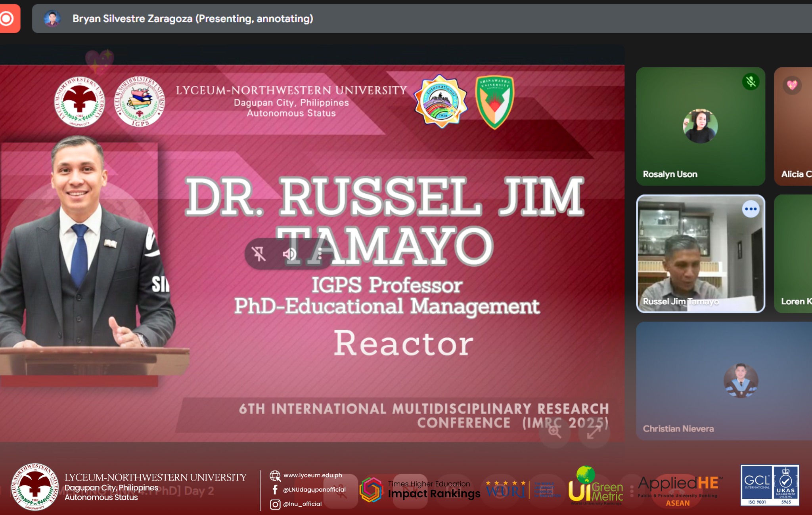Screen dimensions: 812x515
Task: Click Rosalyn Uson's round profile photo
Action: (x=700, y=126)
